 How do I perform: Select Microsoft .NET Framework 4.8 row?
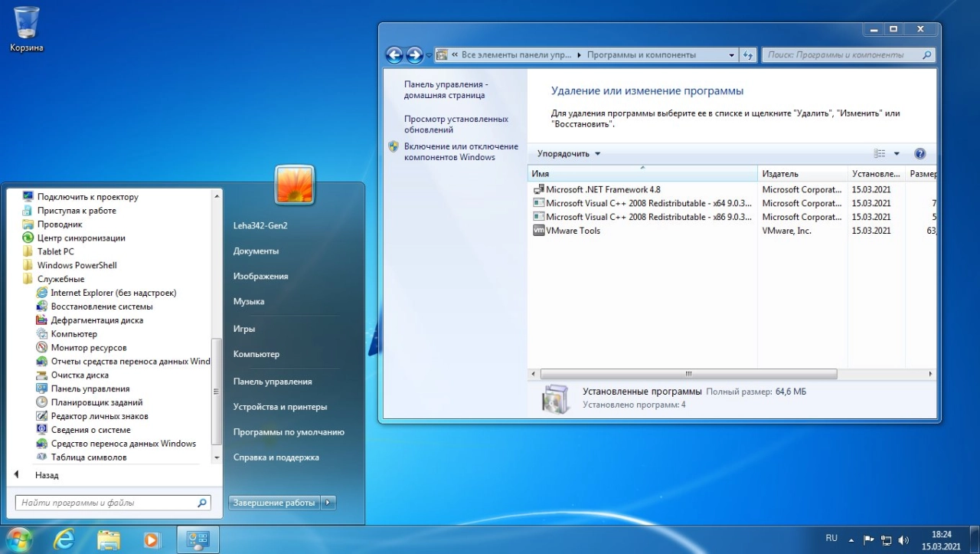tap(732, 189)
